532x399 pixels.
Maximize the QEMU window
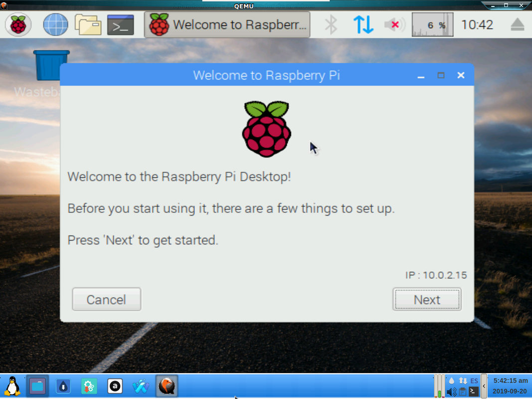tap(506, 5)
